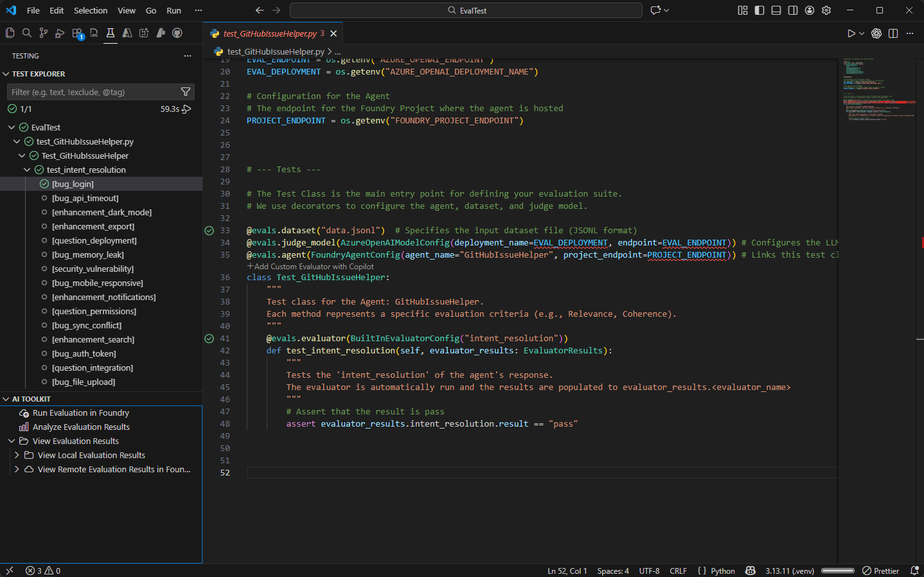Toggle the Primary Side Bar visibility
The height and width of the screenshot is (577, 924).
coord(759,10)
